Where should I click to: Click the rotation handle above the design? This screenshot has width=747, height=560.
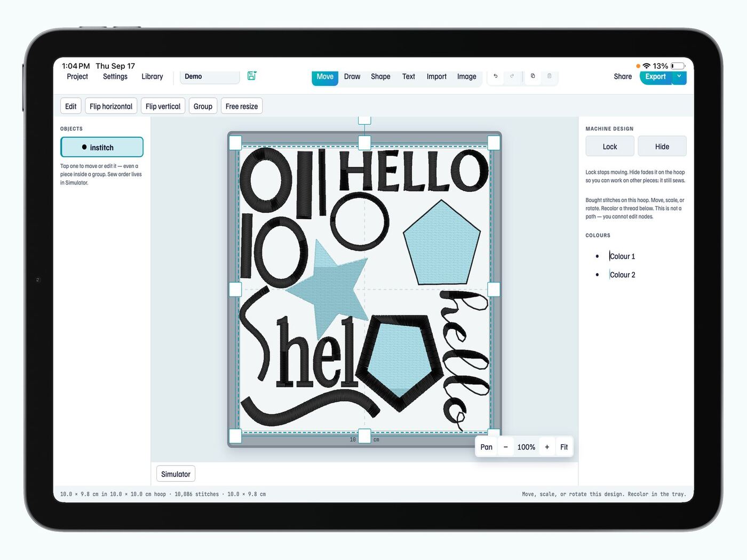(364, 119)
